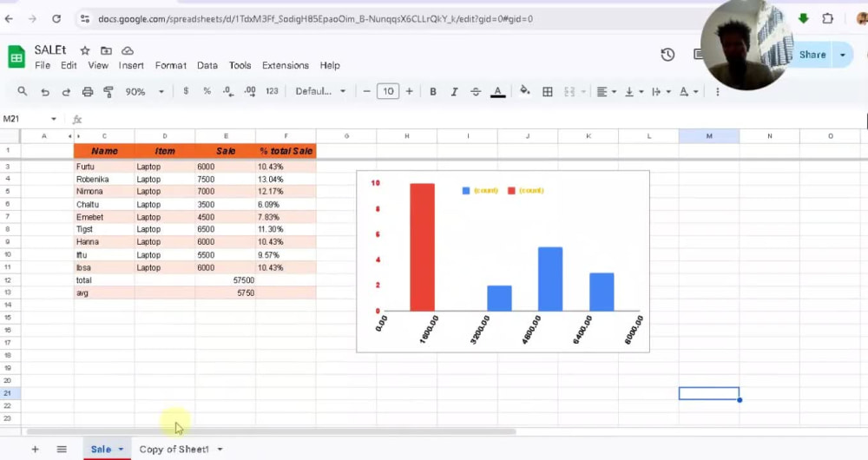Image resolution: width=868 pixels, height=460 pixels.
Task: Open the Google Sheets home icon
Action: click(x=16, y=57)
